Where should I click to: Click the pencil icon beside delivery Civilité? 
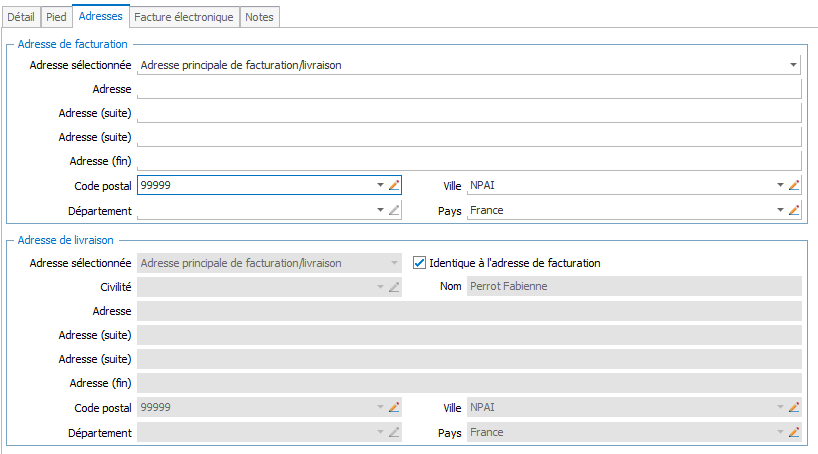tap(394, 287)
